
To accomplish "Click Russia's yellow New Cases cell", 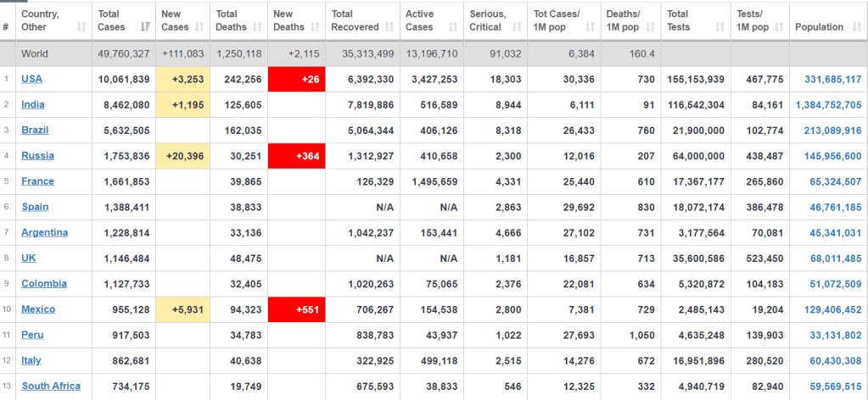I will 183,156.
